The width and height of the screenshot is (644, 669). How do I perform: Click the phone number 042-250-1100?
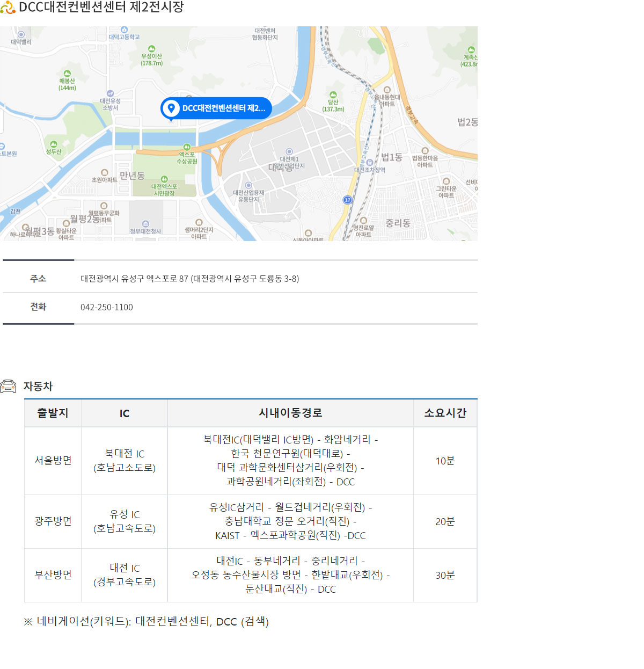(x=107, y=307)
